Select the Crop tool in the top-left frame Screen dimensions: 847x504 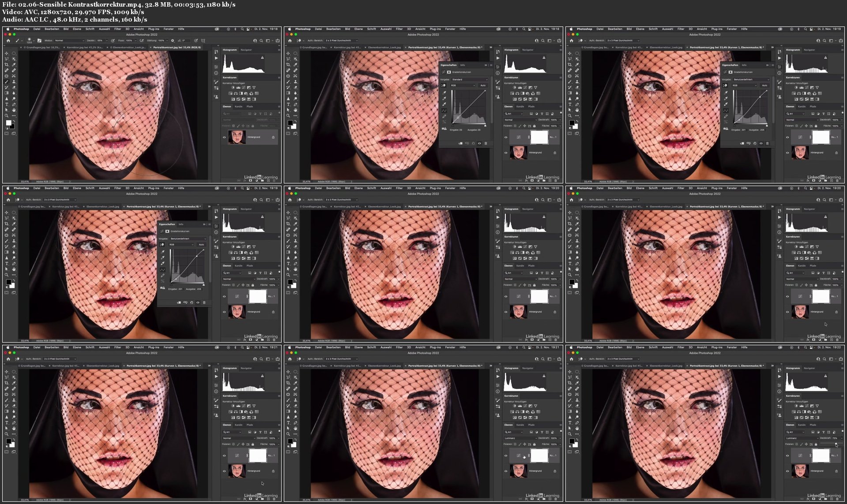point(7,65)
